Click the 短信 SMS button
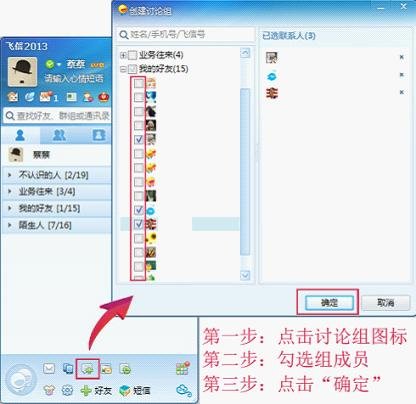416x404 pixels. [135, 390]
